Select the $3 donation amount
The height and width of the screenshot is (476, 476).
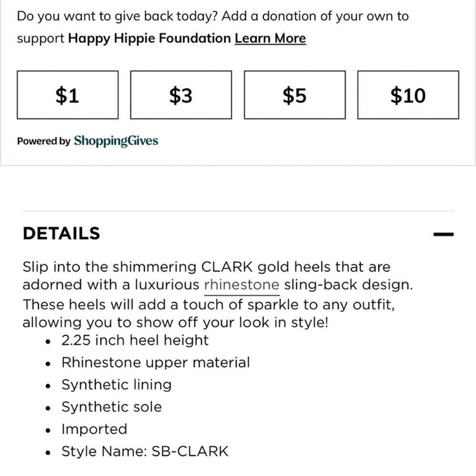(x=181, y=95)
